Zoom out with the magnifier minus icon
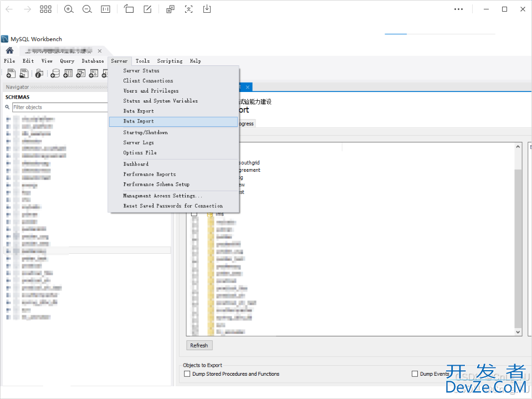The image size is (532, 399). click(87, 9)
